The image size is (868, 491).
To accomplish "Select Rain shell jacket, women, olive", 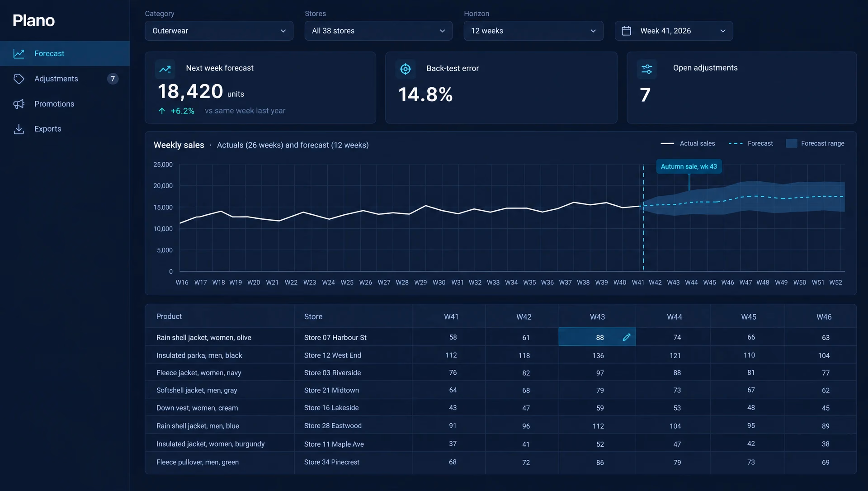I will tap(204, 338).
